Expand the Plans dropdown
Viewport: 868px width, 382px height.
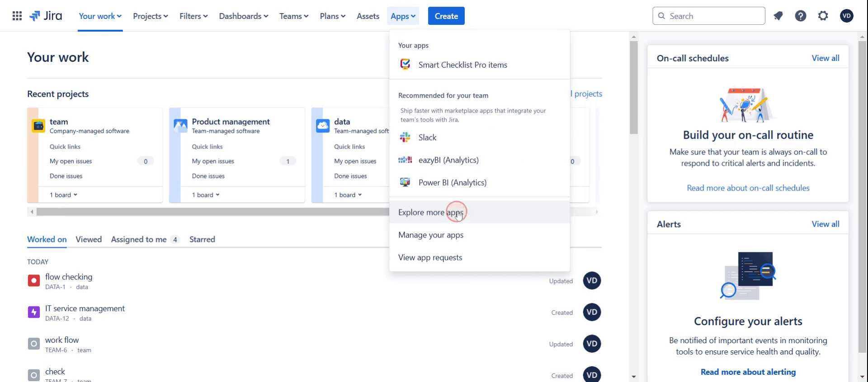(x=333, y=16)
